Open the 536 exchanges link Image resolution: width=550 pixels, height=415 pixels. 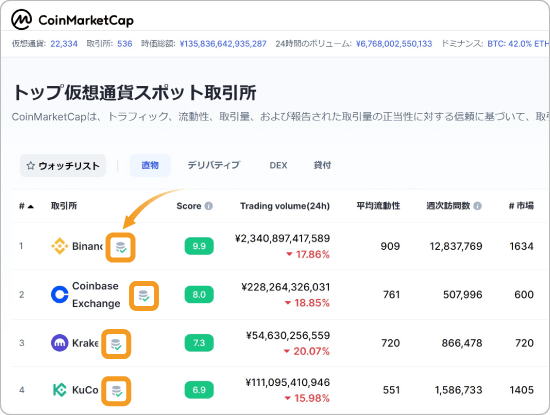pos(125,44)
